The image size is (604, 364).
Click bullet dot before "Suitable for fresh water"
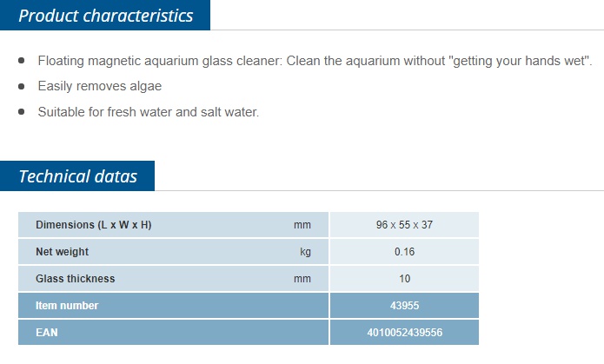[21, 113]
